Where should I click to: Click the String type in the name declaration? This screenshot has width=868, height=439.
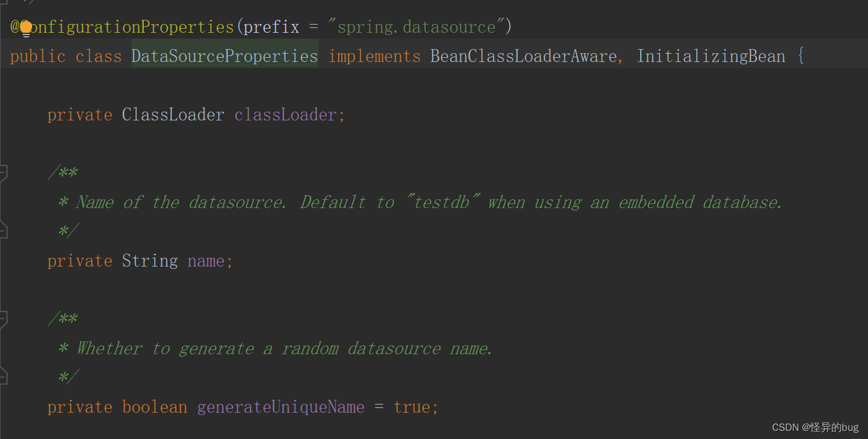[150, 261]
